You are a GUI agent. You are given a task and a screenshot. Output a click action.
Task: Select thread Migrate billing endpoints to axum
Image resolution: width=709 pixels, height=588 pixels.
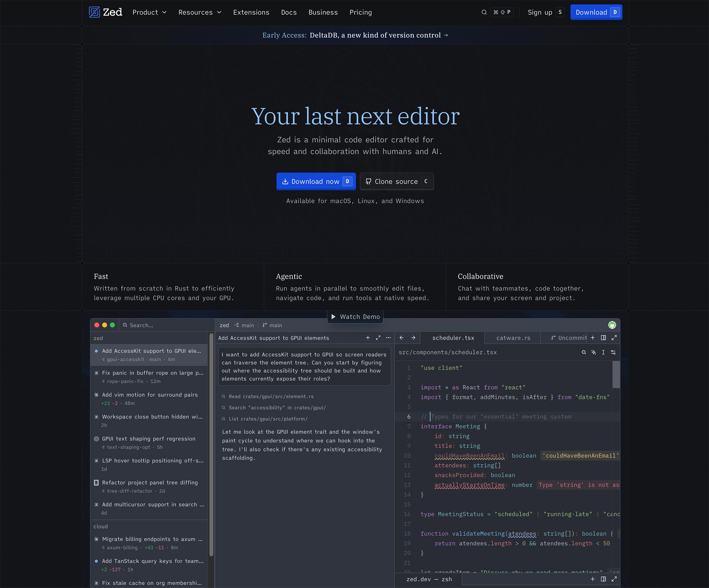click(x=149, y=543)
